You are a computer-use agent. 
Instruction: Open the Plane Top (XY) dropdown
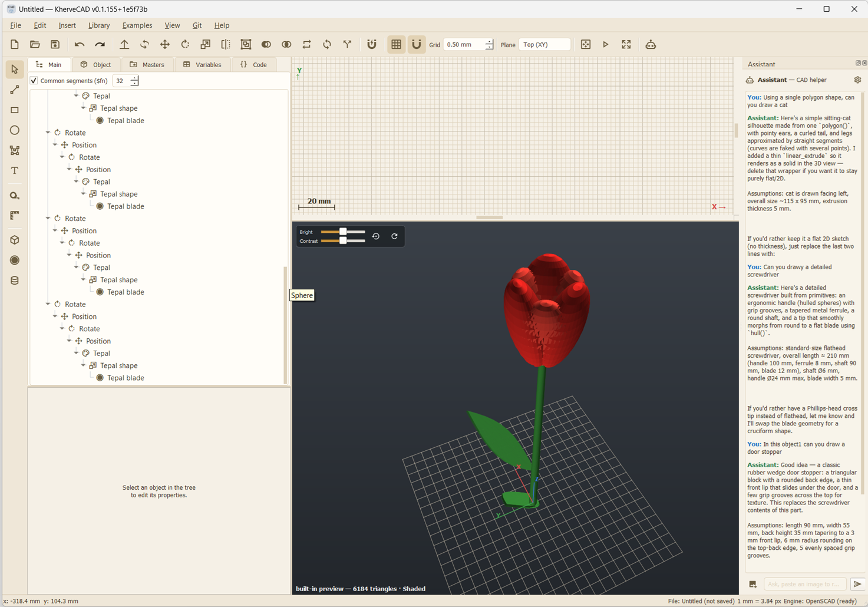(x=544, y=45)
